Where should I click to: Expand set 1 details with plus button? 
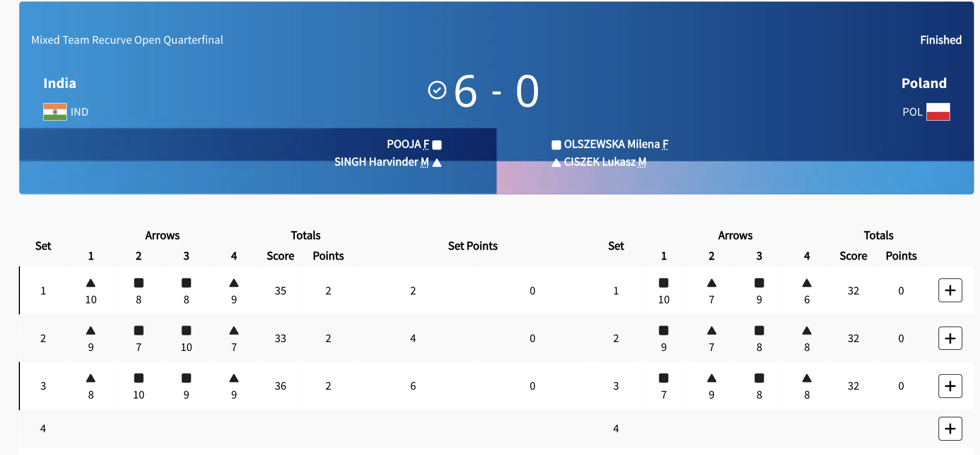coord(950,291)
